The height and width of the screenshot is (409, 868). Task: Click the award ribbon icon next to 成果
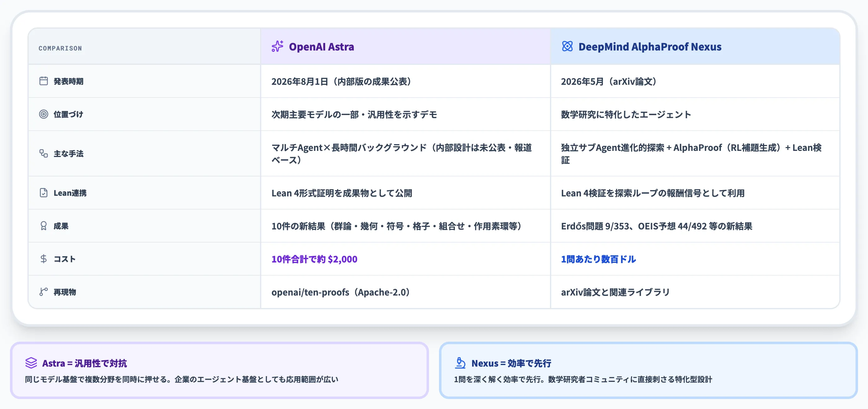(43, 226)
